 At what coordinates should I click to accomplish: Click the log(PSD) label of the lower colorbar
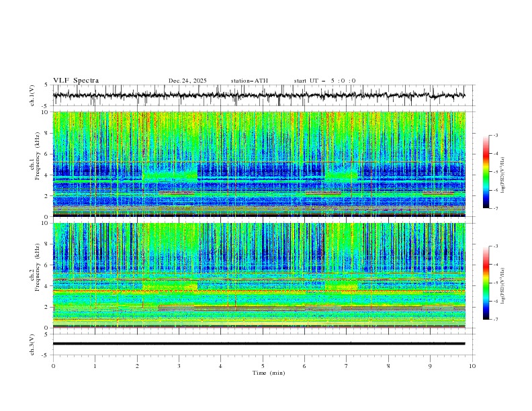coord(503,286)
